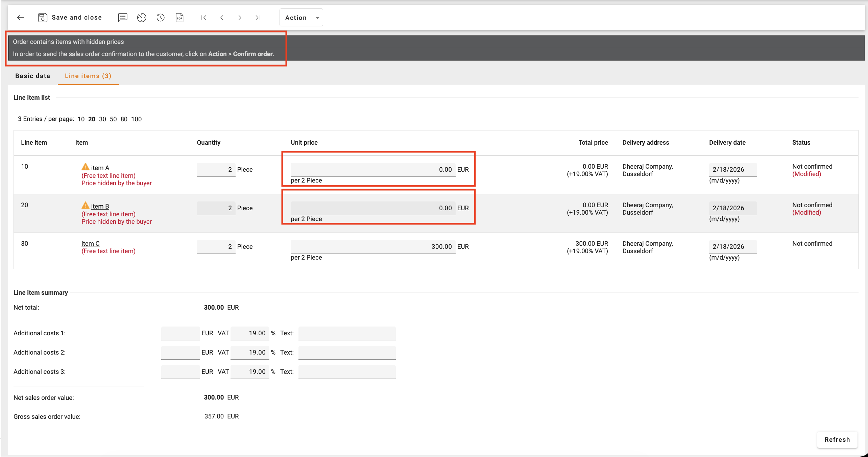Click Additional costs 1 amount field
This screenshot has width=868, height=457.
click(x=180, y=333)
